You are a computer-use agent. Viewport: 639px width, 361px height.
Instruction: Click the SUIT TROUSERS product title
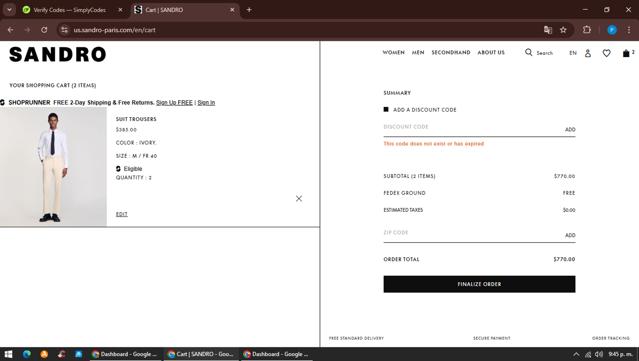[x=136, y=119]
